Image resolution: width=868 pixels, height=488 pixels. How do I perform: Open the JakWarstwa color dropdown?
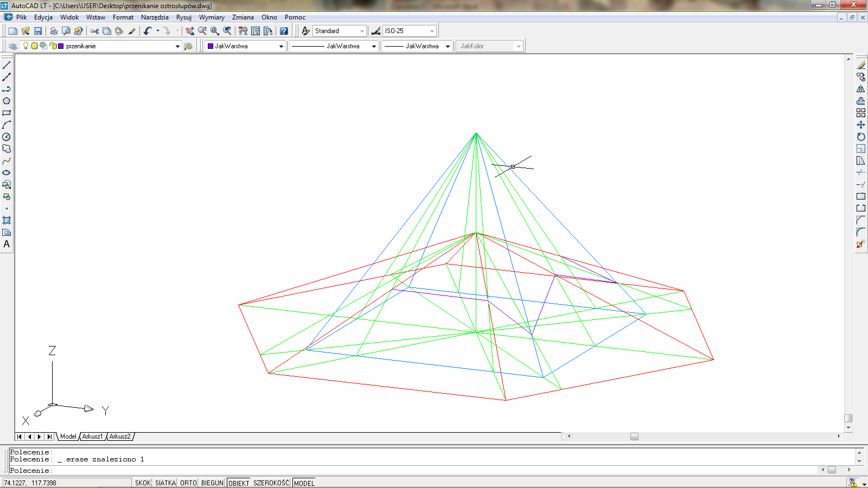(281, 46)
